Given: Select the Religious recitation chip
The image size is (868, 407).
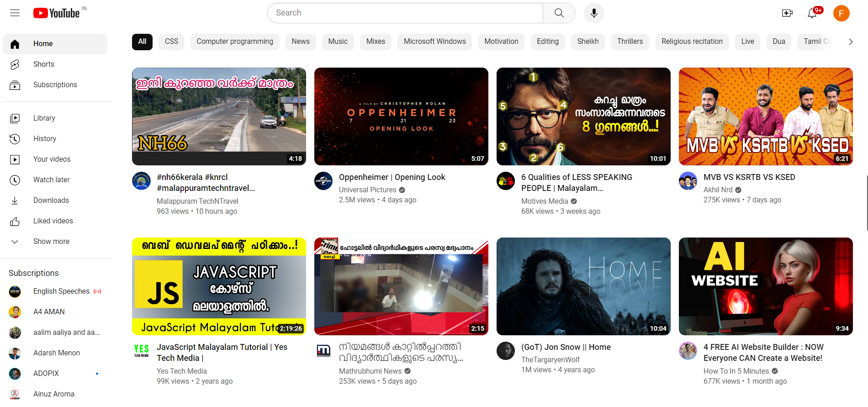Looking at the screenshot, I should [692, 42].
